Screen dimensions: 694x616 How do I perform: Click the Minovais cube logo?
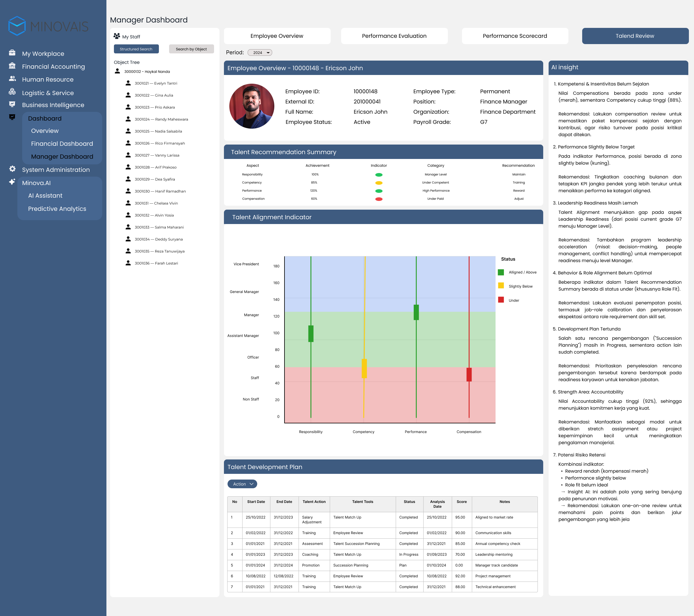[17, 26]
